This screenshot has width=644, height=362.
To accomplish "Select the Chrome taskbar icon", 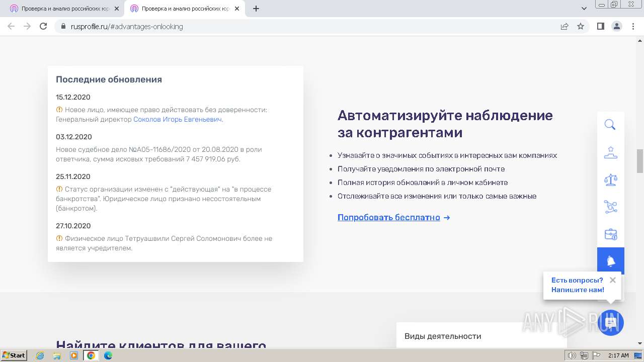I will coord(91,355).
